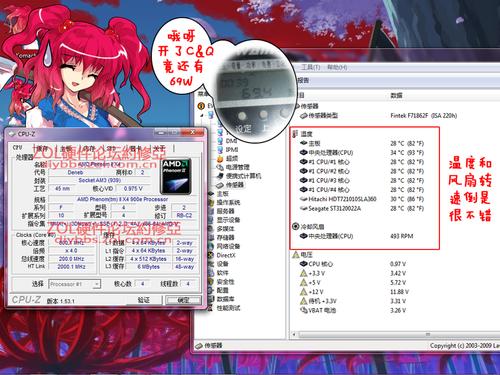Click 传感器 icon in EVEREST status bar
This screenshot has height=375, width=500.
tap(199, 346)
